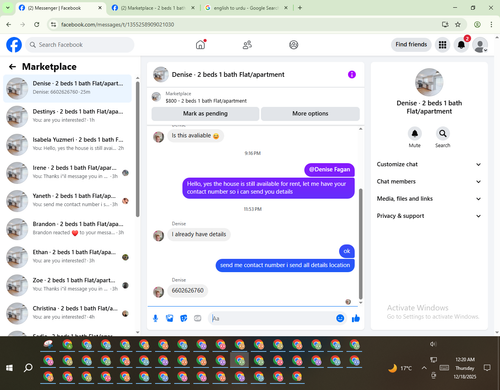Open the account profile menu

click(x=480, y=45)
